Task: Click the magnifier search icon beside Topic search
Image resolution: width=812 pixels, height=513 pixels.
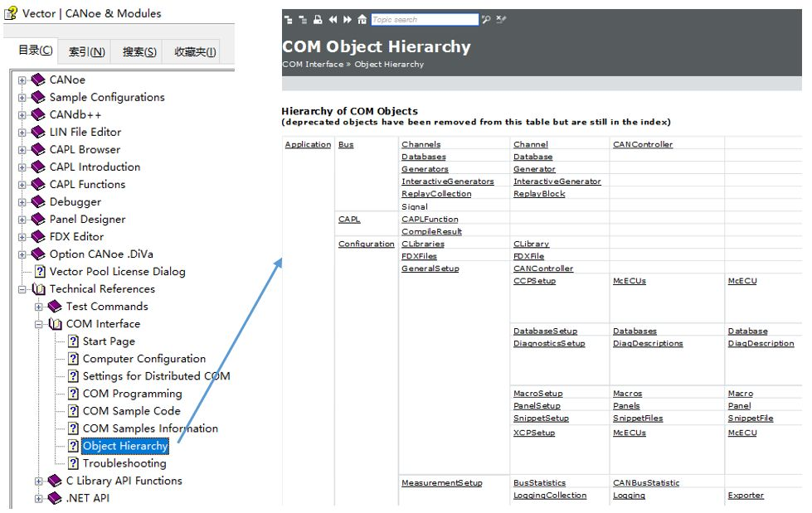Action: (487, 20)
